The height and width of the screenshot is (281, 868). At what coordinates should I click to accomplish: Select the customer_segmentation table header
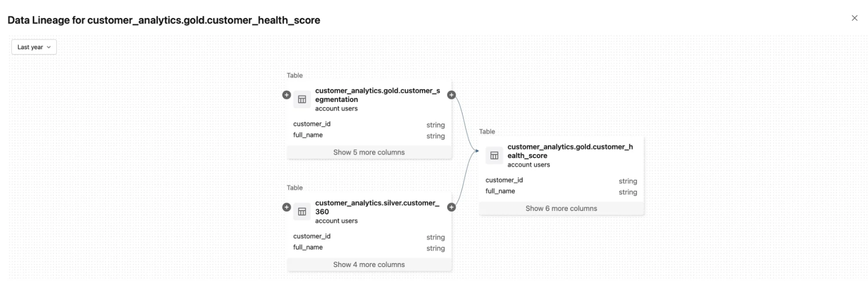coord(377,95)
